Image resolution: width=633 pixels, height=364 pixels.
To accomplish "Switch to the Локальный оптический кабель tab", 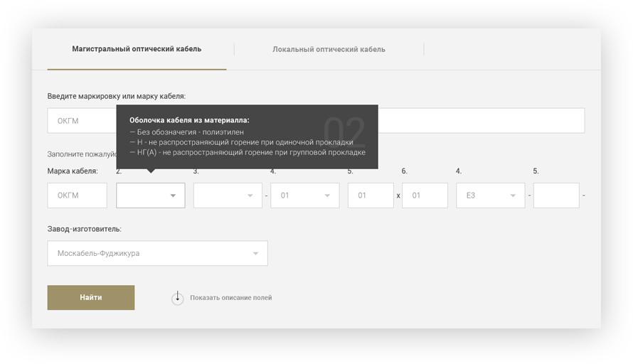I will (329, 50).
